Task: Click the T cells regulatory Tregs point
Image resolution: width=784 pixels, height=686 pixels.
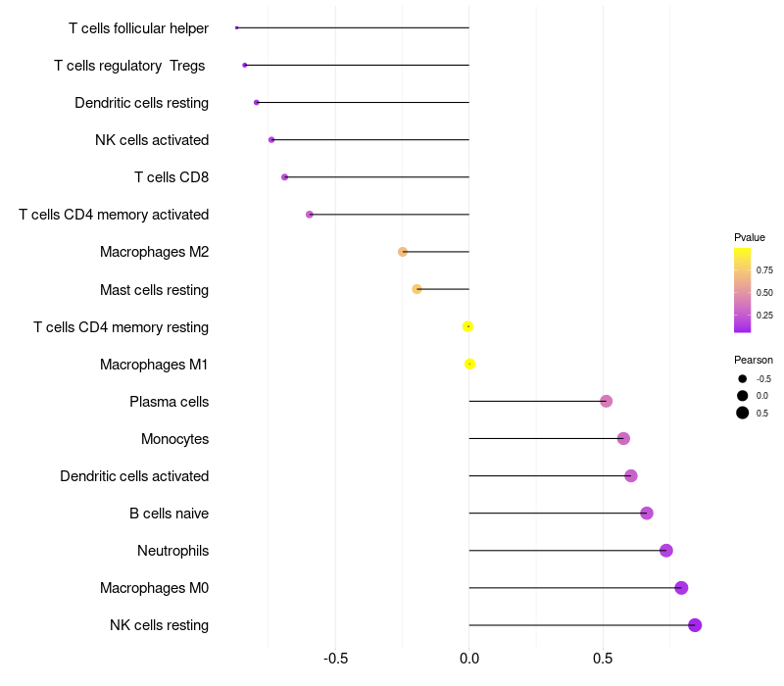Action: tap(244, 65)
